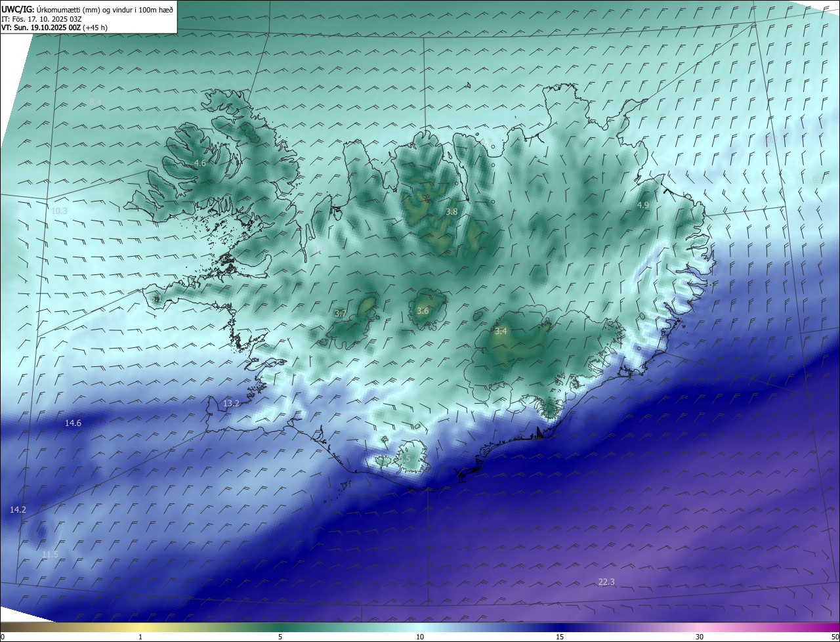Click the 14.2 value on the map
The height and width of the screenshot is (642, 840).
(18, 510)
